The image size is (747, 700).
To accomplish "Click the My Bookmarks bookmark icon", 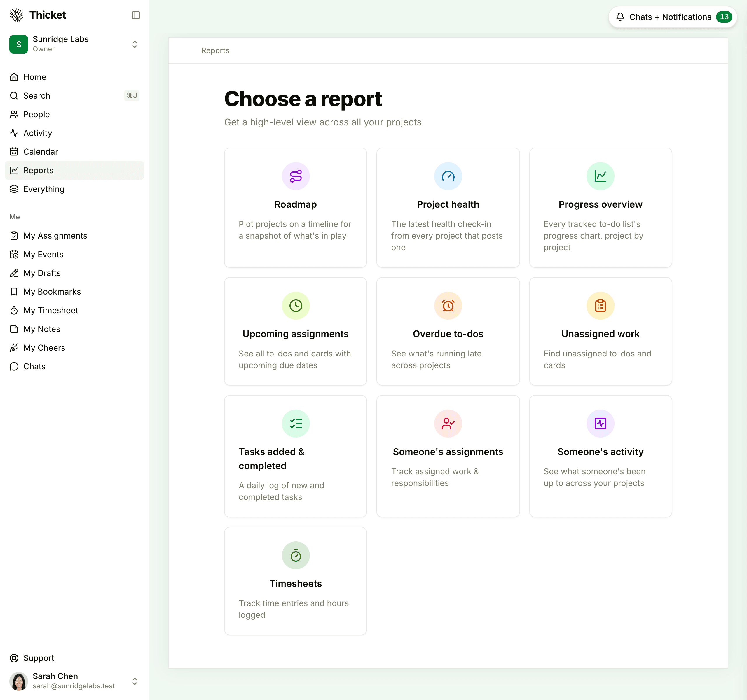I will [14, 292].
